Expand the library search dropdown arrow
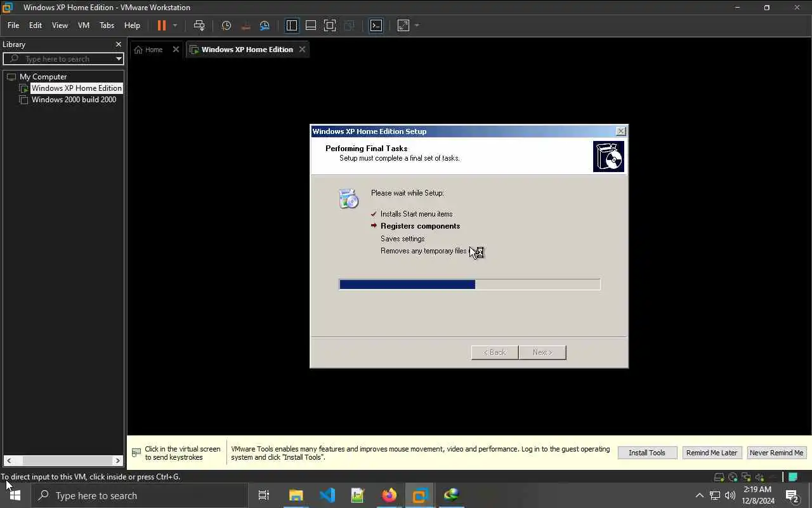This screenshot has width=812, height=508. 119,59
